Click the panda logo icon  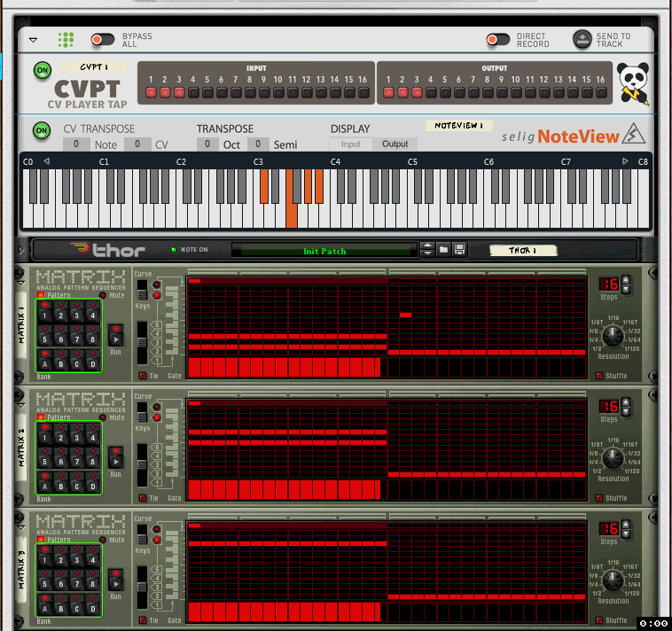[633, 83]
